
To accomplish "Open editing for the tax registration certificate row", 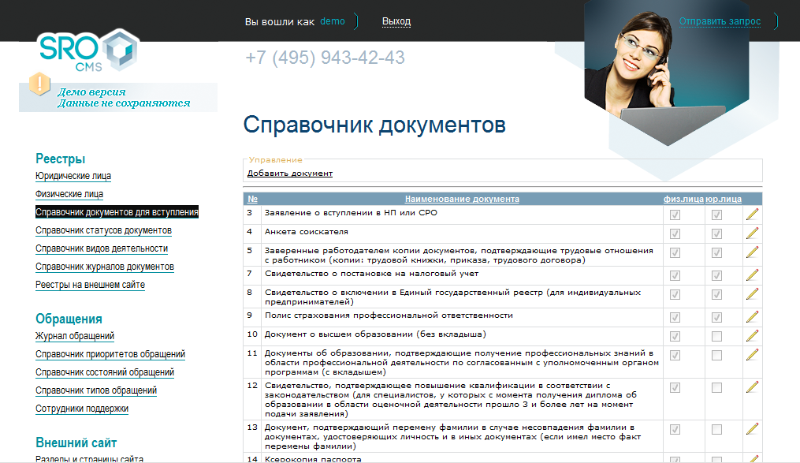I will point(752,274).
